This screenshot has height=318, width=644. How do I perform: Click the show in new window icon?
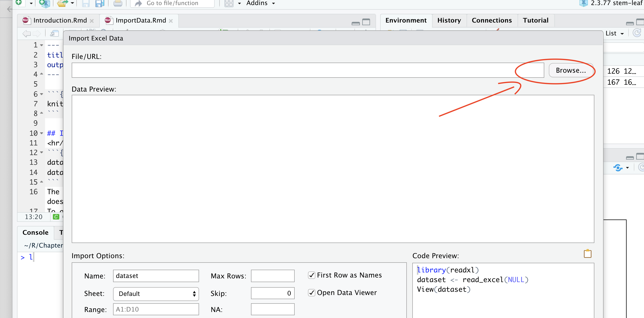click(54, 33)
